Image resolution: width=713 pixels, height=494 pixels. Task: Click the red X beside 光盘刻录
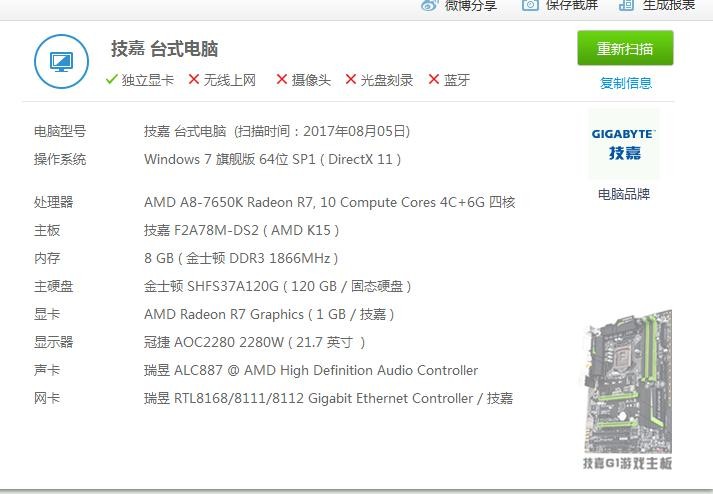(351, 80)
